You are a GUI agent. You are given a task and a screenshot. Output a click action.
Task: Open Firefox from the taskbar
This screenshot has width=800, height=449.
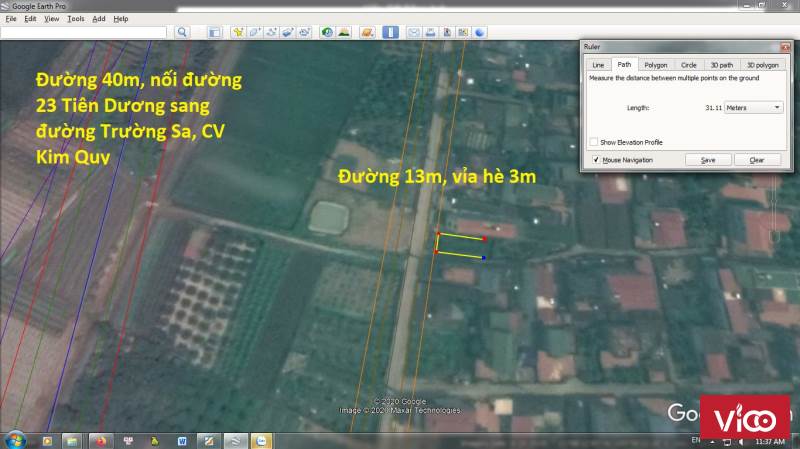(x=101, y=441)
